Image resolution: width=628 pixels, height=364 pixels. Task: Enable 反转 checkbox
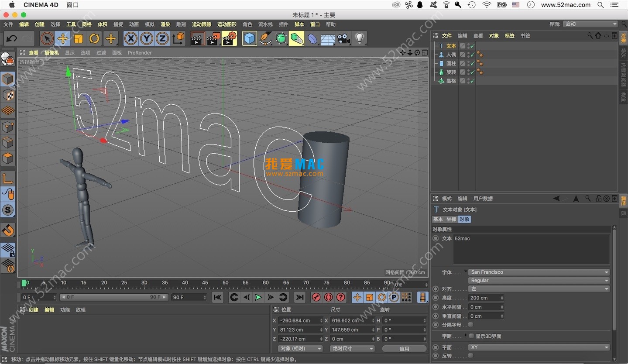coord(470,356)
